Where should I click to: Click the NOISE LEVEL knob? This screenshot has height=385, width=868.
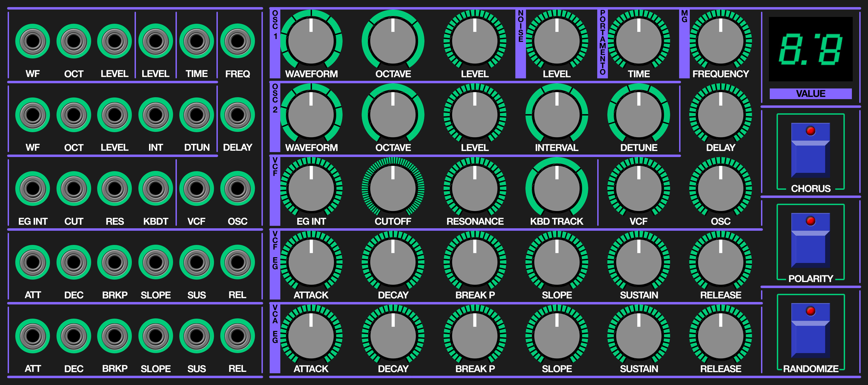[x=557, y=41]
